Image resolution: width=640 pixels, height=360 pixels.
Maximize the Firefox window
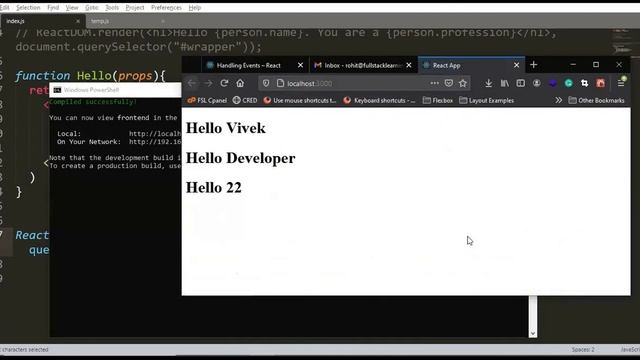[x=596, y=64]
